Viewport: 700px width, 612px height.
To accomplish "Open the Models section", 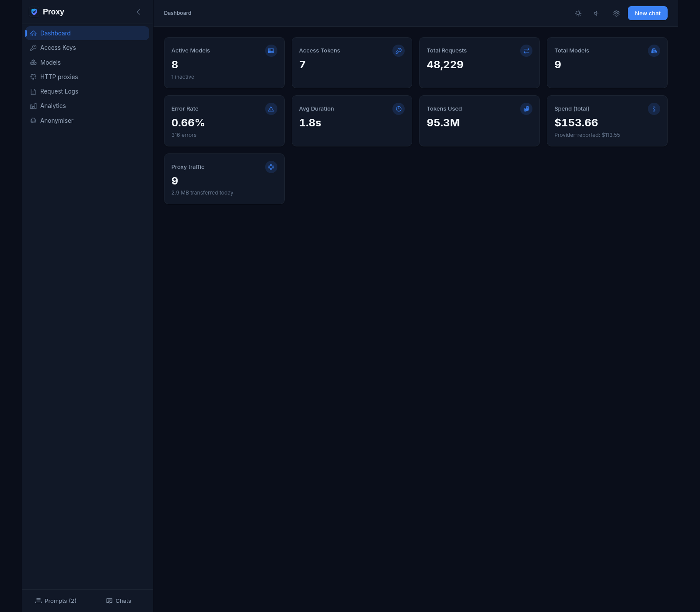I will [87, 63].
